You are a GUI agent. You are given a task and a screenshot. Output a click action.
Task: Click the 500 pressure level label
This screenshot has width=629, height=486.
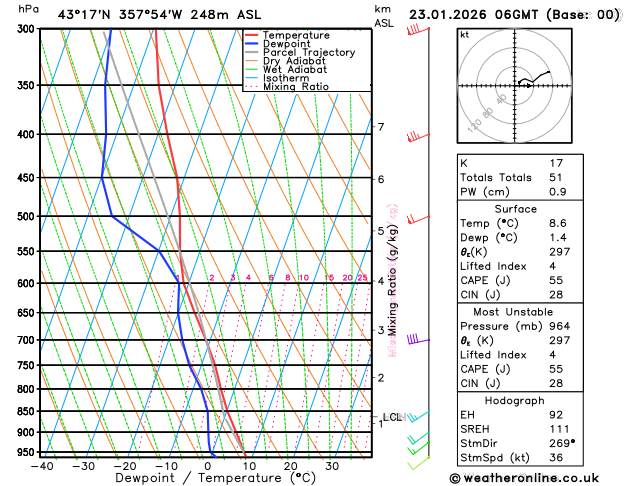pyautogui.click(x=28, y=217)
